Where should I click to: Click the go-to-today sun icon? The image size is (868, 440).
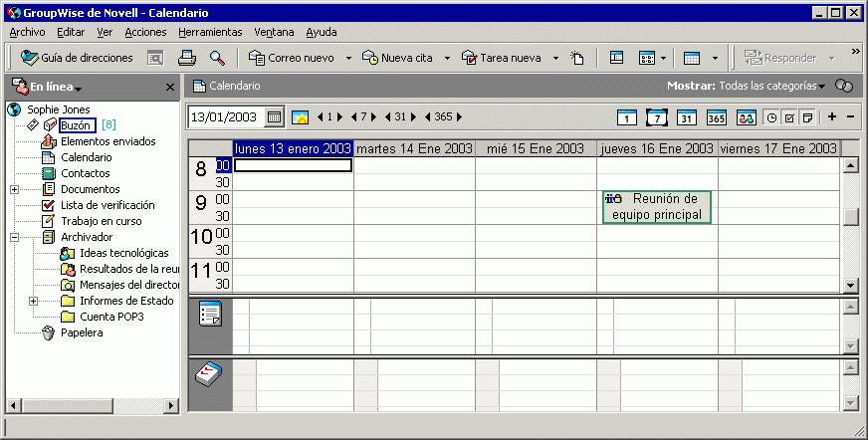click(x=300, y=116)
